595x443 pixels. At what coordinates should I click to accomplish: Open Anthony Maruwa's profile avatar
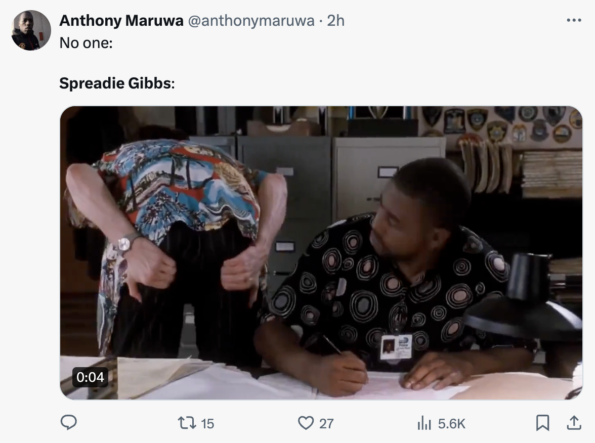tap(31, 30)
